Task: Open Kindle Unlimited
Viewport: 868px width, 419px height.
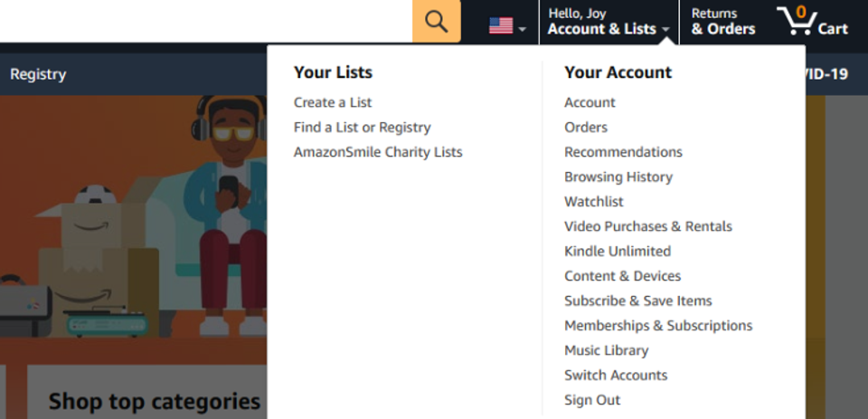Action: (x=618, y=251)
